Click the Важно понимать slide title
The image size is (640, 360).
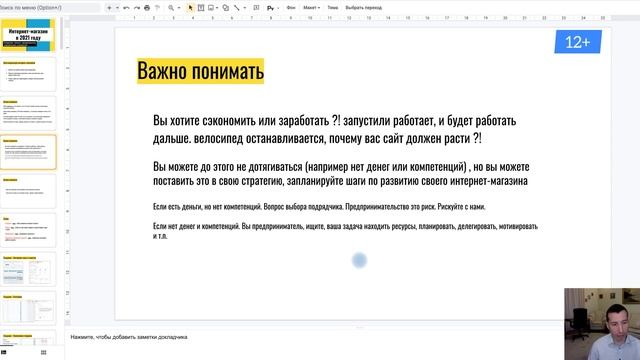point(200,71)
